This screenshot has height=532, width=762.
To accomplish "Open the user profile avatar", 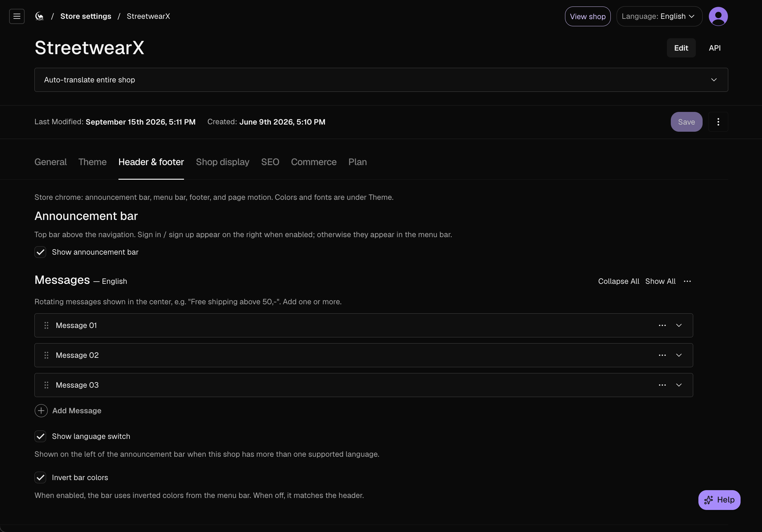I will click(x=718, y=16).
